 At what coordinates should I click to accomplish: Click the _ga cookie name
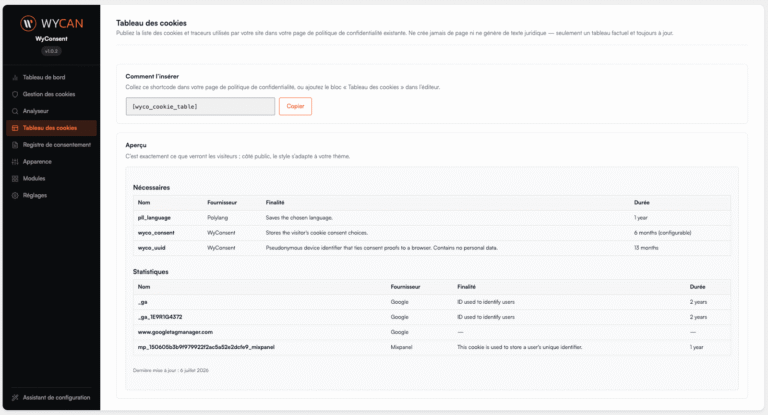pos(143,302)
